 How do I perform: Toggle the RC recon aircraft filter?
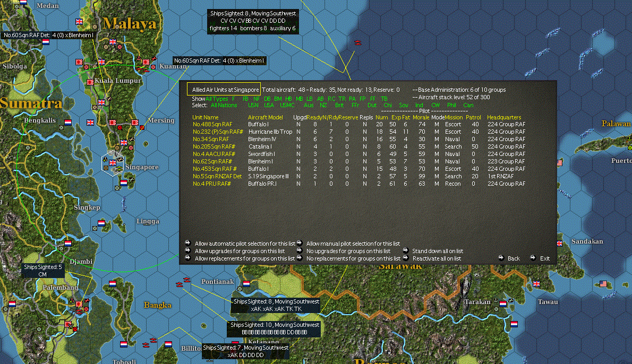tap(331, 99)
